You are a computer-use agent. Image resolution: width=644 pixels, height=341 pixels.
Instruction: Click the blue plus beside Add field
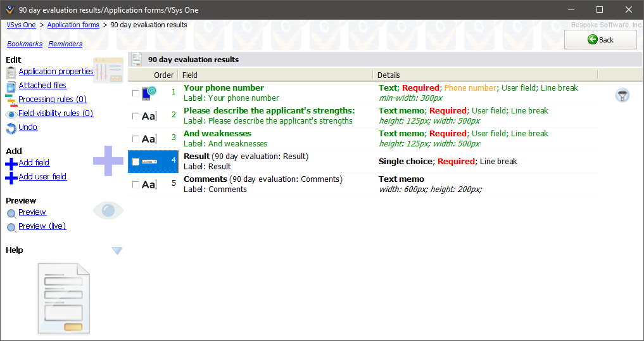point(11,164)
